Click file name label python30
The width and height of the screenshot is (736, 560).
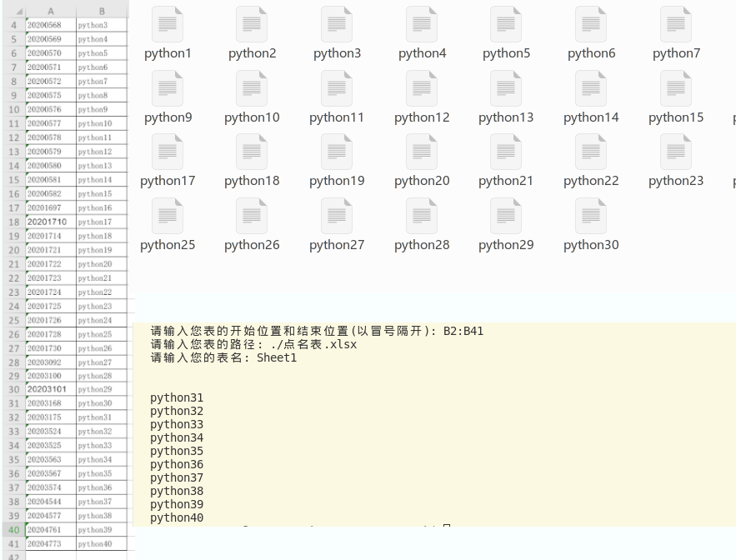(591, 245)
